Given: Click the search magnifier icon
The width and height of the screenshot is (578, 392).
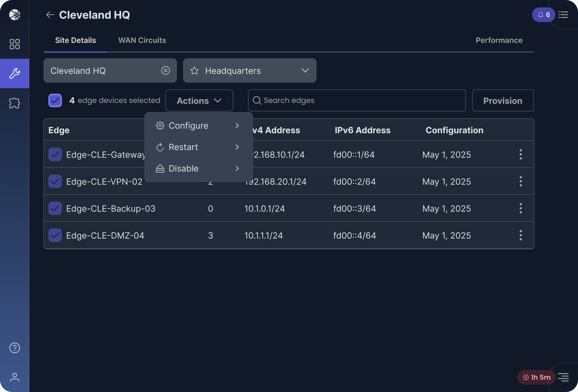Looking at the screenshot, I should point(257,100).
